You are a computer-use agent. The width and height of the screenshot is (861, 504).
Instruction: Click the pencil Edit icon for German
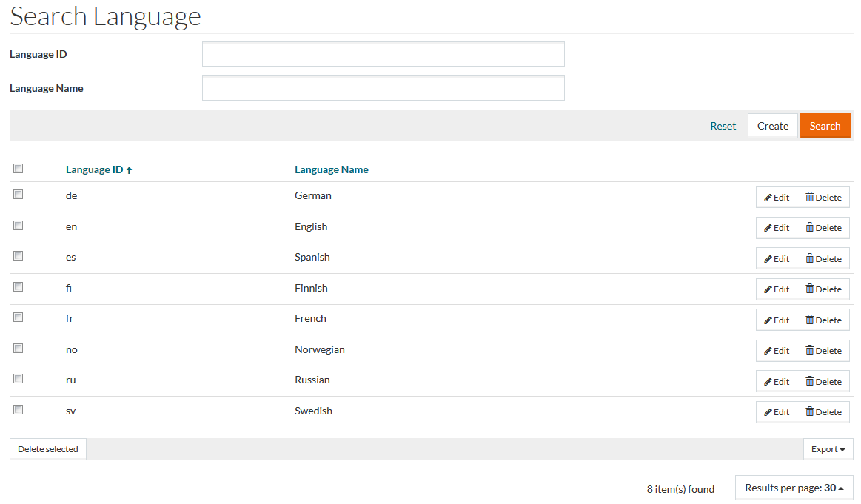pyautogui.click(x=768, y=198)
